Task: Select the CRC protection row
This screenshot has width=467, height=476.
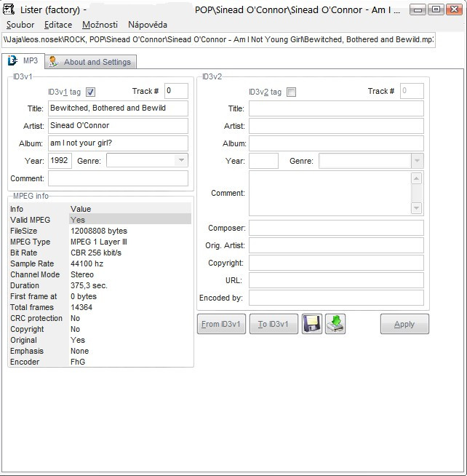Action: coord(100,318)
